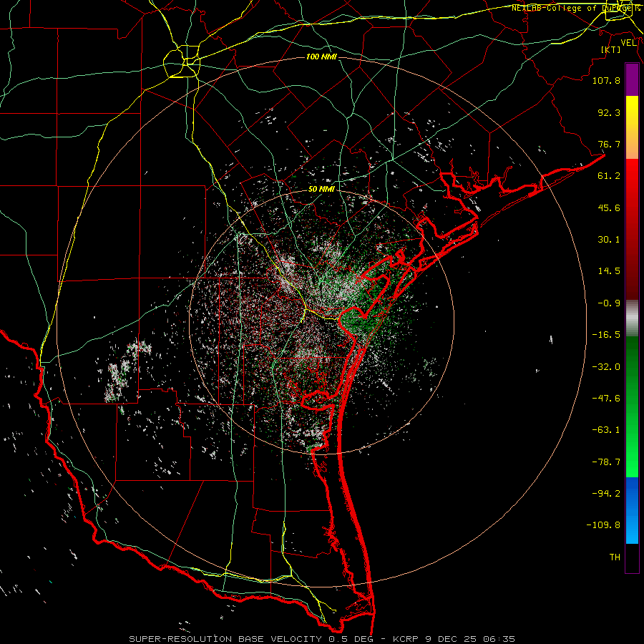Screen dimensions: 644x644
Task: Click the -63.1 velocity scale value
Action: pos(606,430)
